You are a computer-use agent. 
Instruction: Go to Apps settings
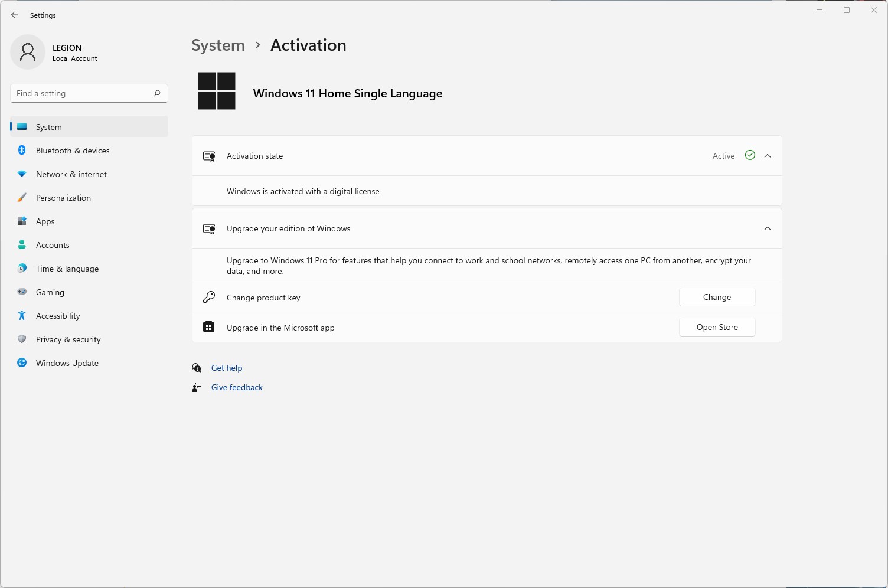pos(45,221)
